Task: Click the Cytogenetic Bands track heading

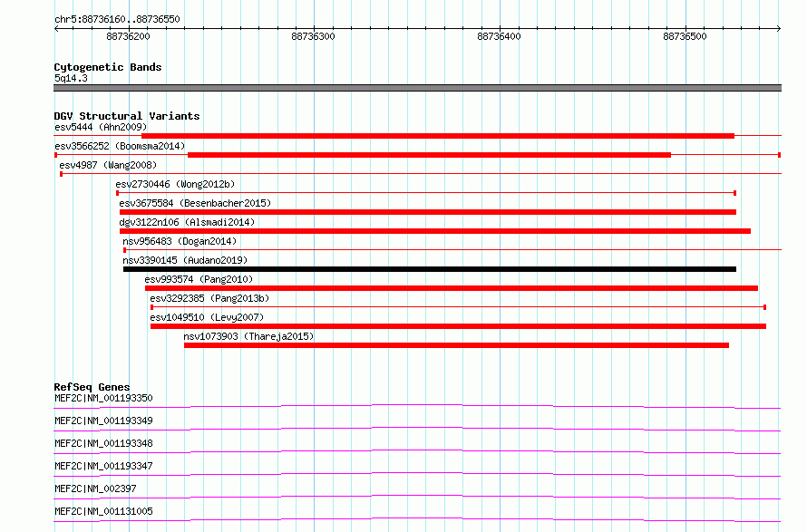Action: click(108, 67)
